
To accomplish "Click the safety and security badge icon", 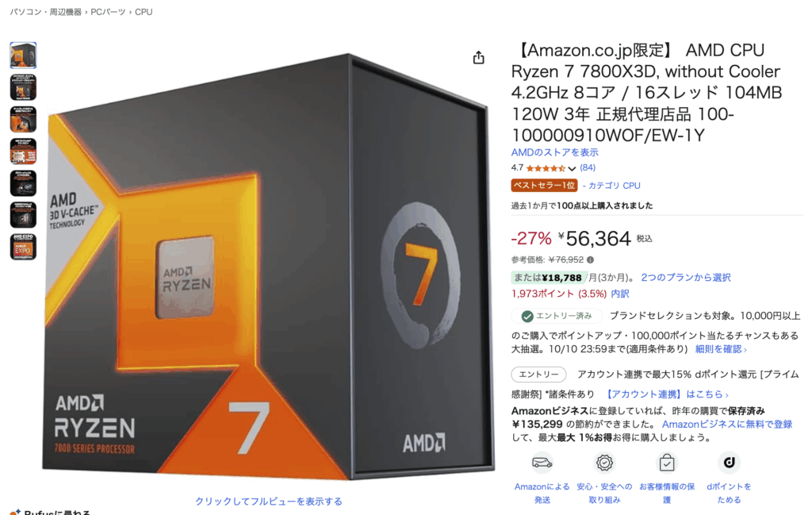I will 603,462.
